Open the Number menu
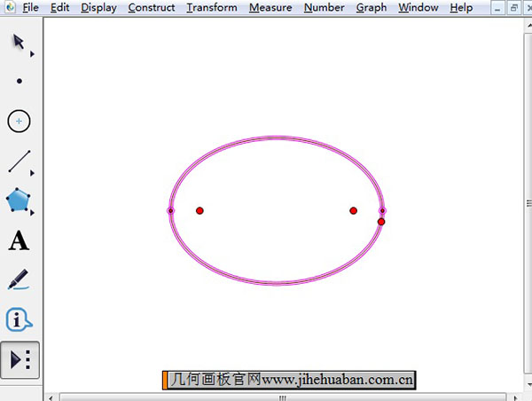The width and height of the screenshot is (532, 401). coord(324,7)
